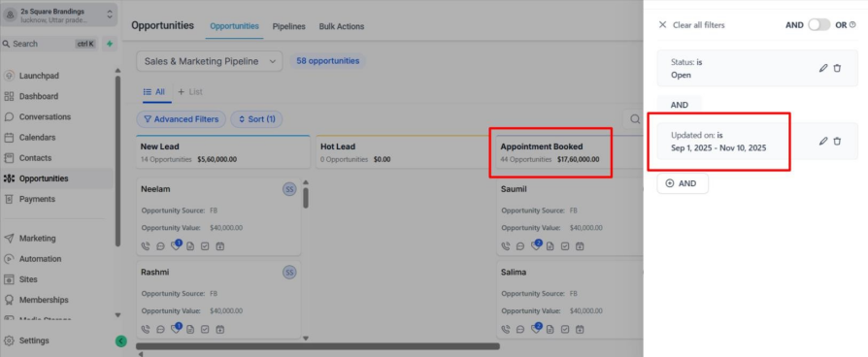Viewport: 868px width, 357px height.
Task: Click the green lightning quick-action icon
Action: 110,44
